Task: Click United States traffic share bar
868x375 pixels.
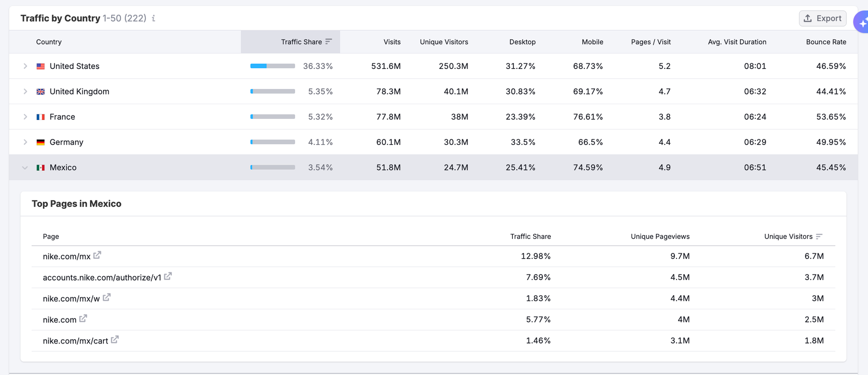Action: click(272, 66)
